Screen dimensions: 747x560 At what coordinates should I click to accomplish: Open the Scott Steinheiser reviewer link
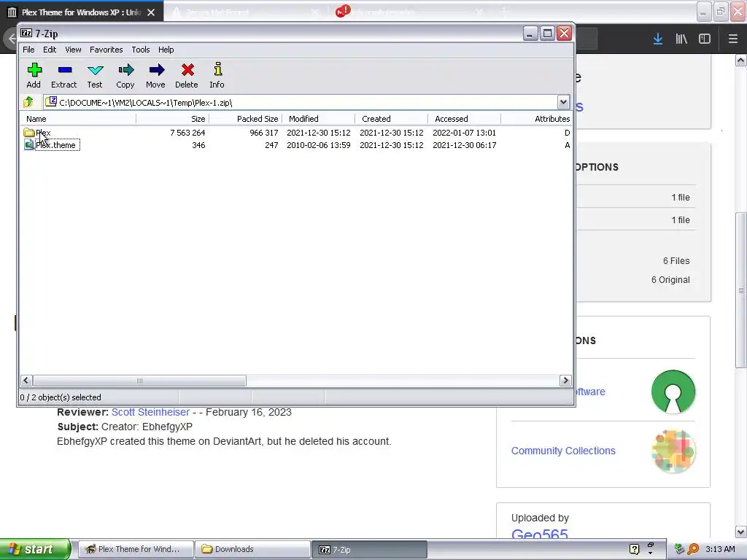tap(150, 413)
